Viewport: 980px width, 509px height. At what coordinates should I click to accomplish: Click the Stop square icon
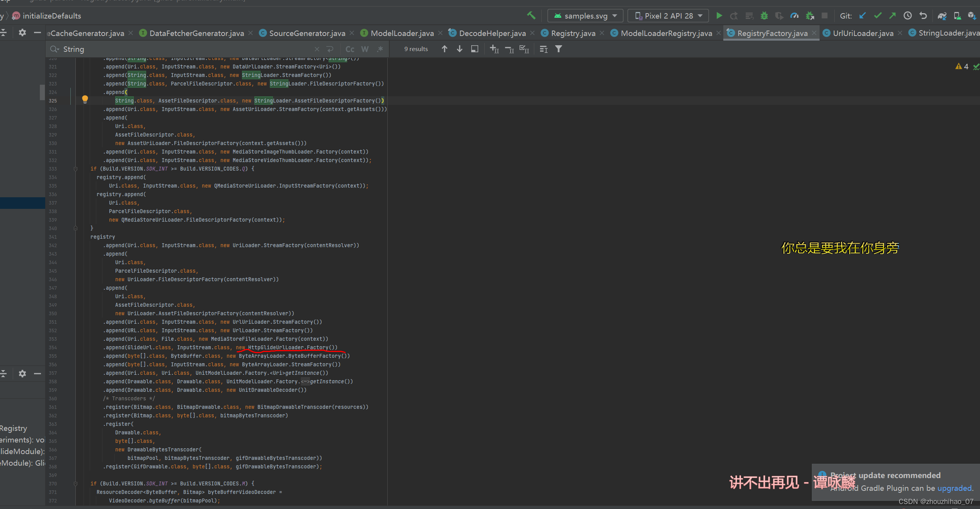[825, 16]
